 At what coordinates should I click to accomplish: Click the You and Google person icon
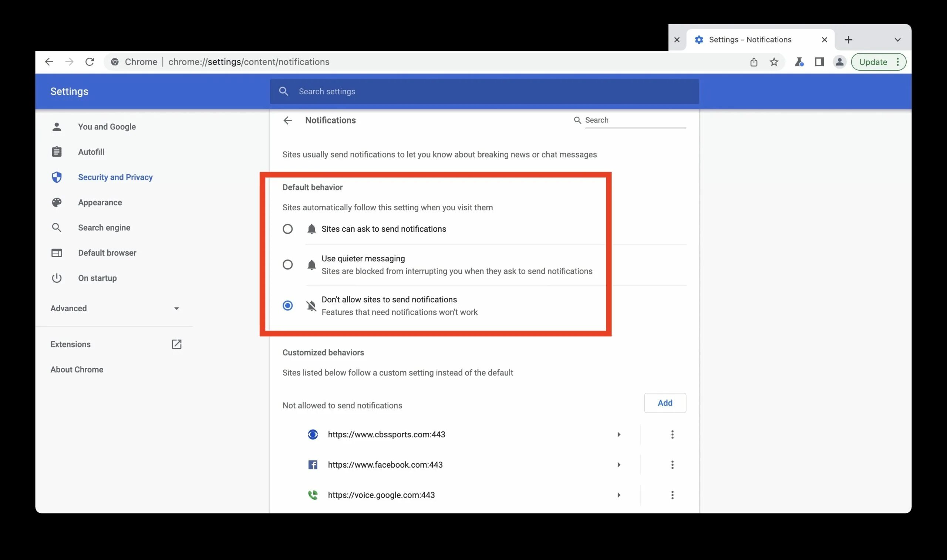point(57,127)
